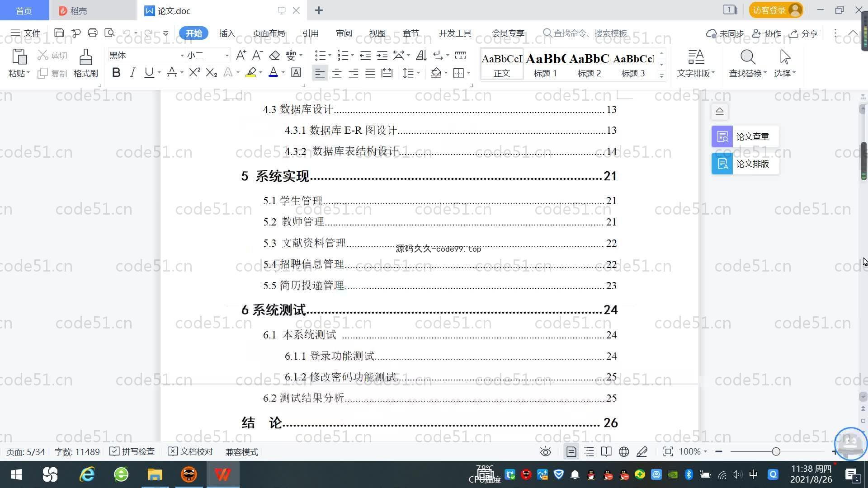Open the 插入 ribbon tab
Image resolution: width=868 pixels, height=488 pixels.
(227, 33)
